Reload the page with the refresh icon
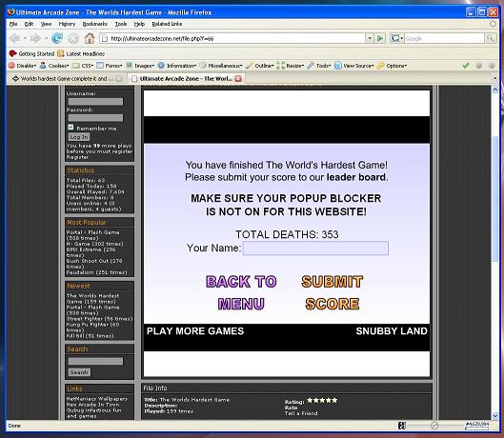 coord(57,38)
